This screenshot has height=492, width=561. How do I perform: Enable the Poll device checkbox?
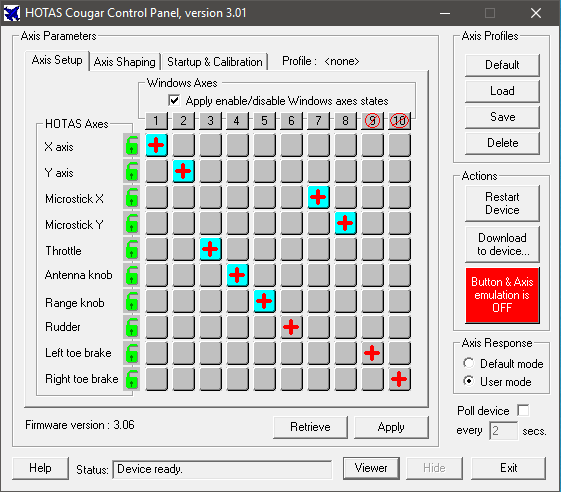[523, 410]
